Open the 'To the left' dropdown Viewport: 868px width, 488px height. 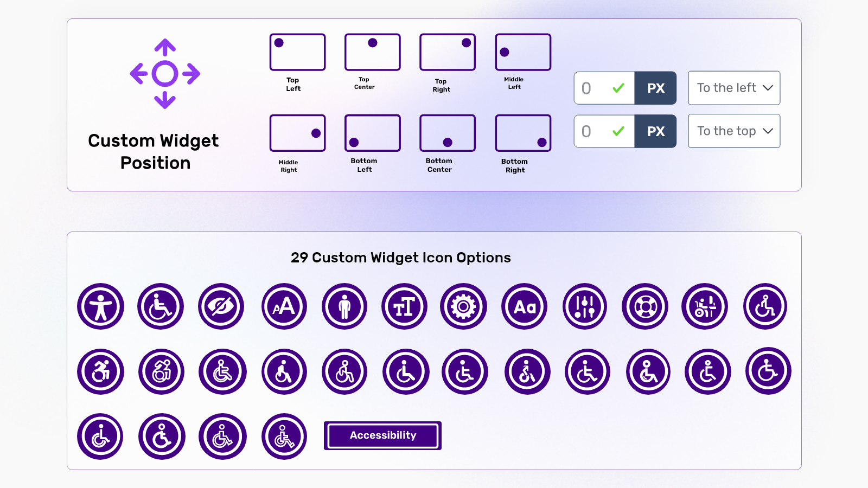point(734,88)
